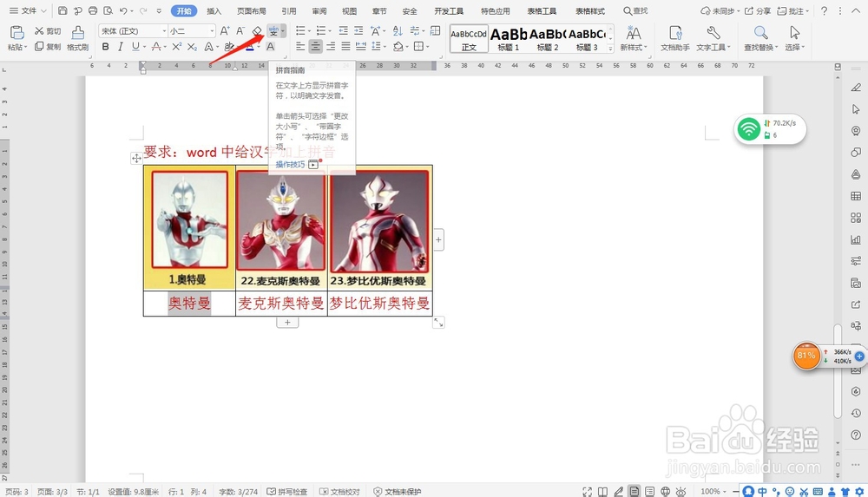Expand the bullet list dropdown
The image size is (868, 497).
310,31
